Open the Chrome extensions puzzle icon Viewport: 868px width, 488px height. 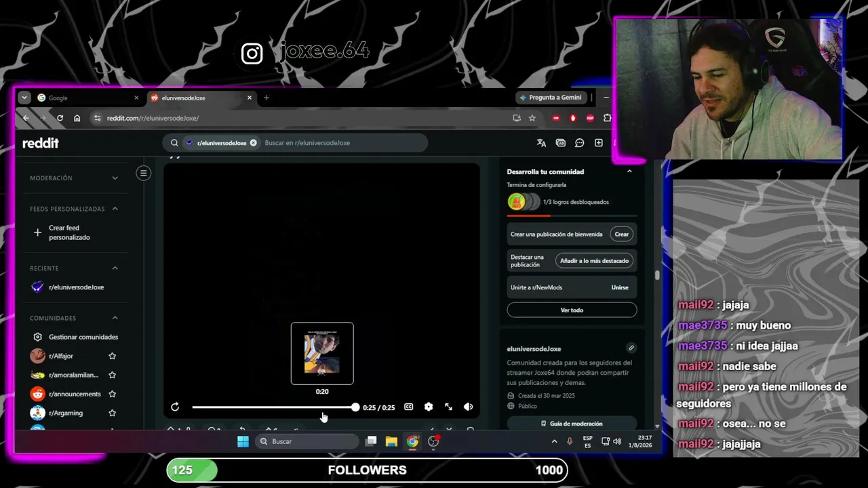tap(607, 118)
